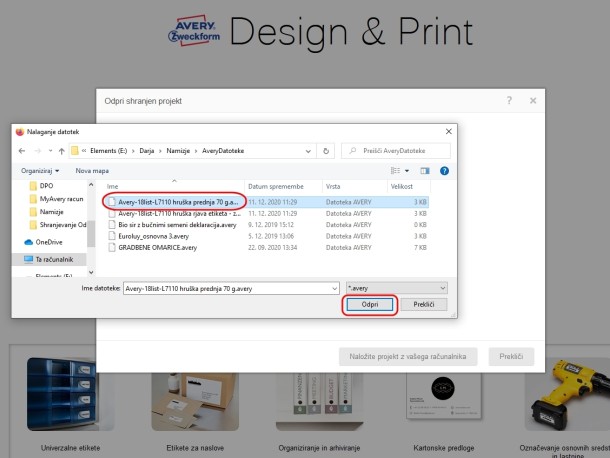
Task: Click Prekliči in the file dialog
Action: point(424,304)
